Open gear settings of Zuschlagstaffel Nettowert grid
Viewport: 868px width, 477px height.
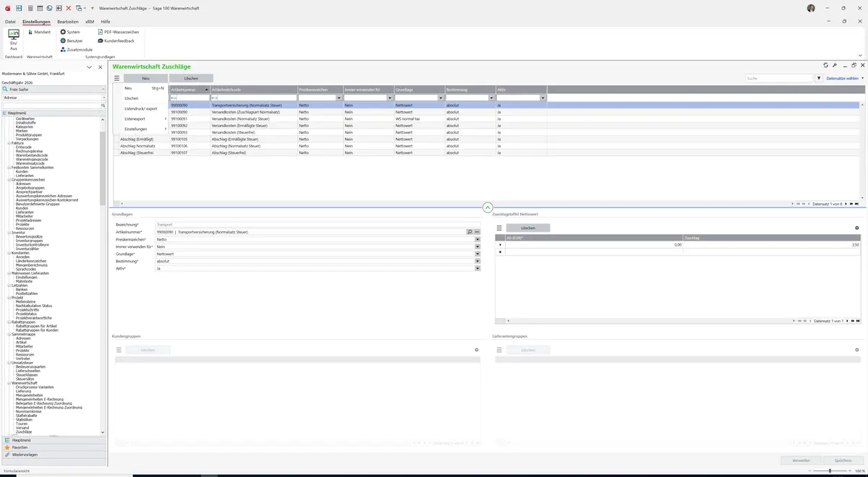click(x=857, y=228)
